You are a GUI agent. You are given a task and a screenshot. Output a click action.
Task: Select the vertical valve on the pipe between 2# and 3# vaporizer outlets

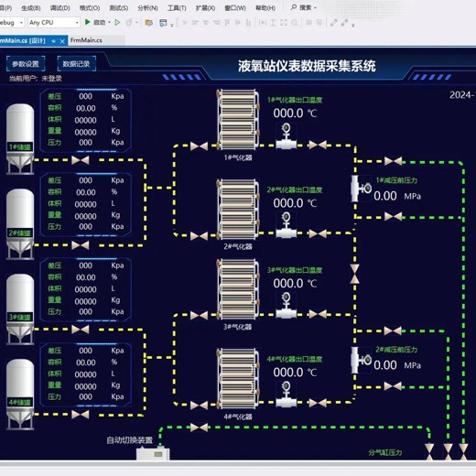(x=354, y=274)
